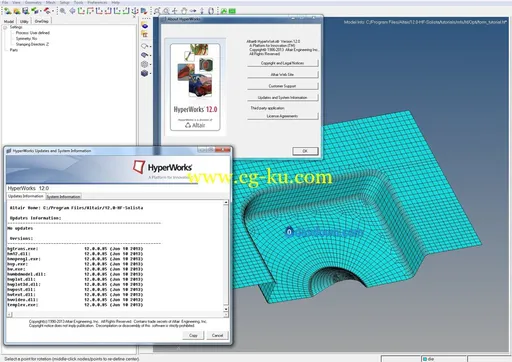
Task: Click the dynamic zoom circle icon
Action: point(166,11)
